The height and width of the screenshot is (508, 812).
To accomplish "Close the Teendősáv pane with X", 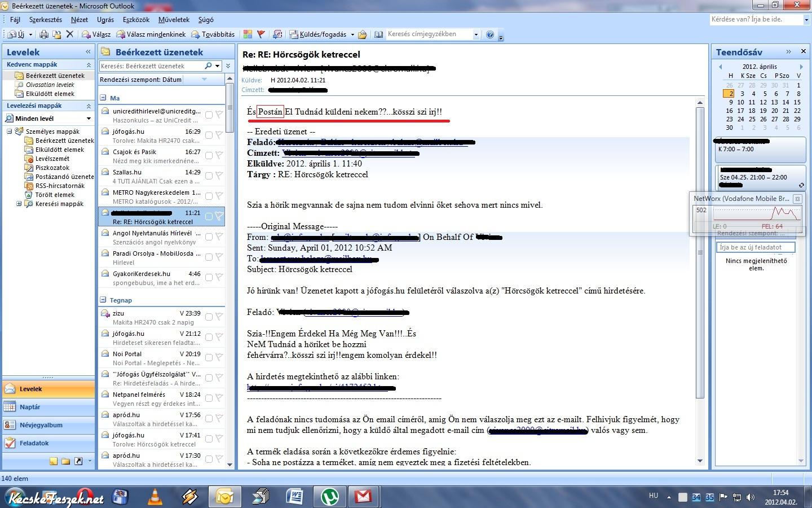I will point(804,51).
